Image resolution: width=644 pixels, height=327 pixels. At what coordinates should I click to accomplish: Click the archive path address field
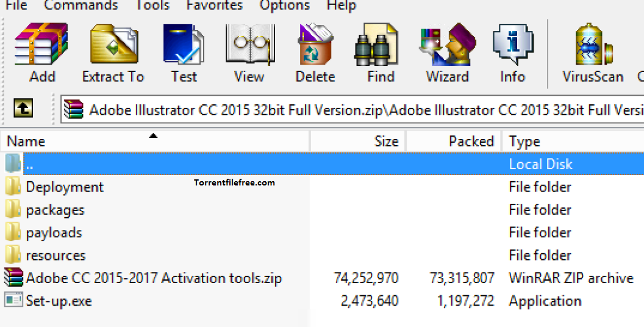352,110
